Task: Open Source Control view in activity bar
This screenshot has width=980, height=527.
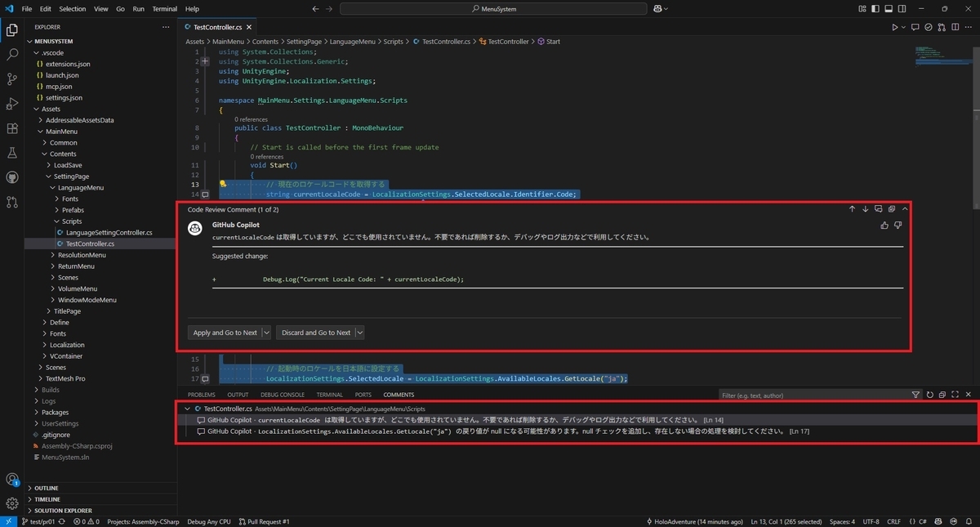Action: point(12,80)
